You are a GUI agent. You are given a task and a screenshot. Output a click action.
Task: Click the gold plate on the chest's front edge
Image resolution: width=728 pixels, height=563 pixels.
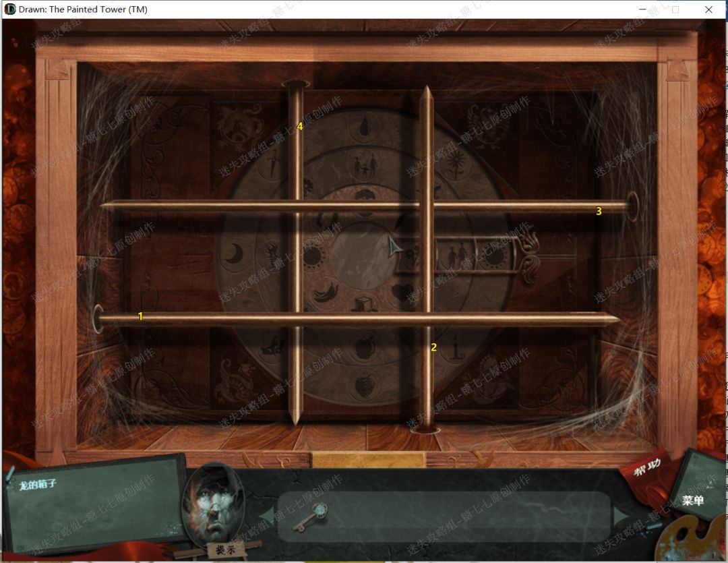point(369,460)
